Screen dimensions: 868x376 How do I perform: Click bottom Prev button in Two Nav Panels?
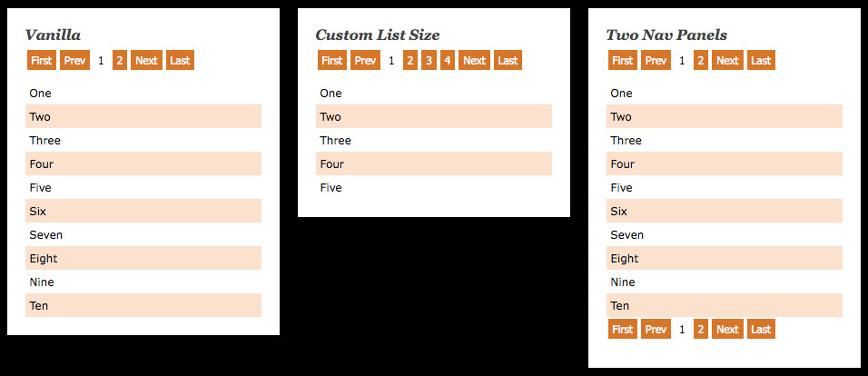point(656,330)
